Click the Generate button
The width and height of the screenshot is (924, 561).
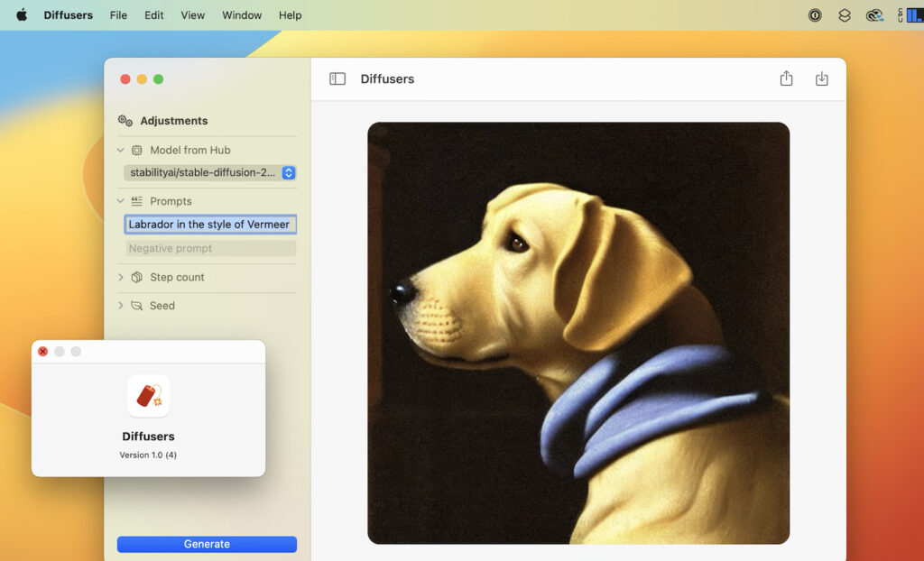pyautogui.click(x=207, y=544)
